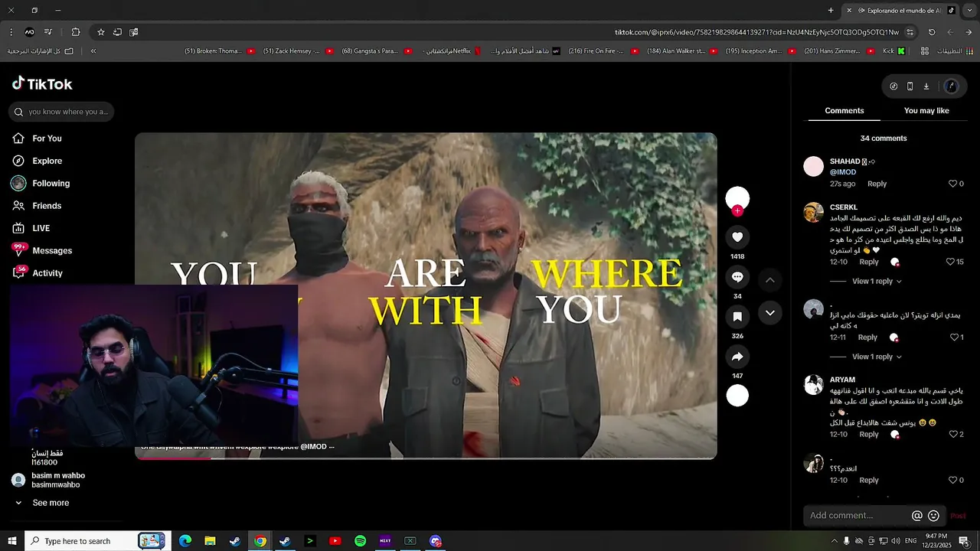Open Spotify from the taskbar
Viewport: 980px width, 551px height.
click(x=360, y=541)
